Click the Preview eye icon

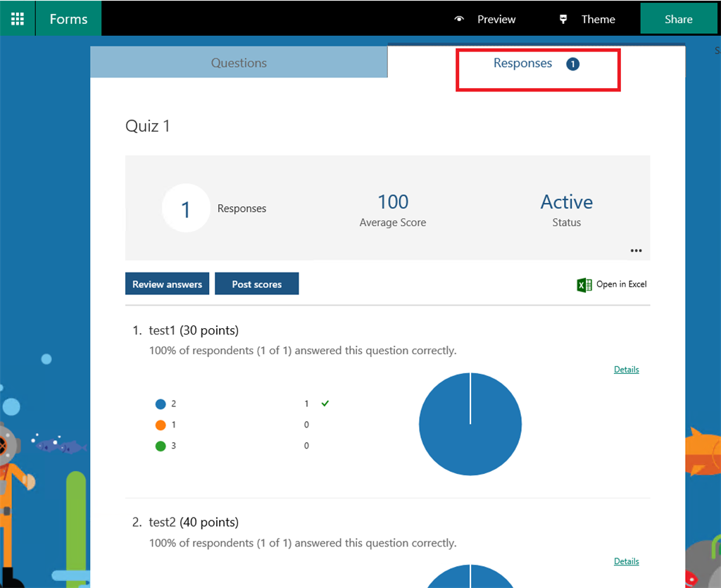(459, 19)
